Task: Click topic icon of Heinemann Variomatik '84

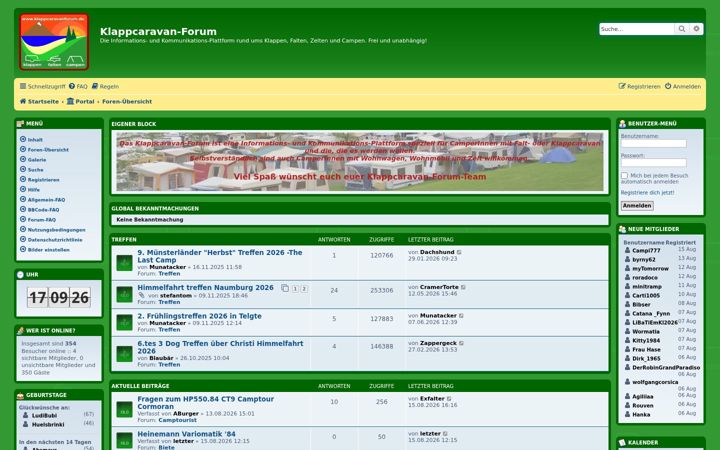Action: pyautogui.click(x=124, y=440)
